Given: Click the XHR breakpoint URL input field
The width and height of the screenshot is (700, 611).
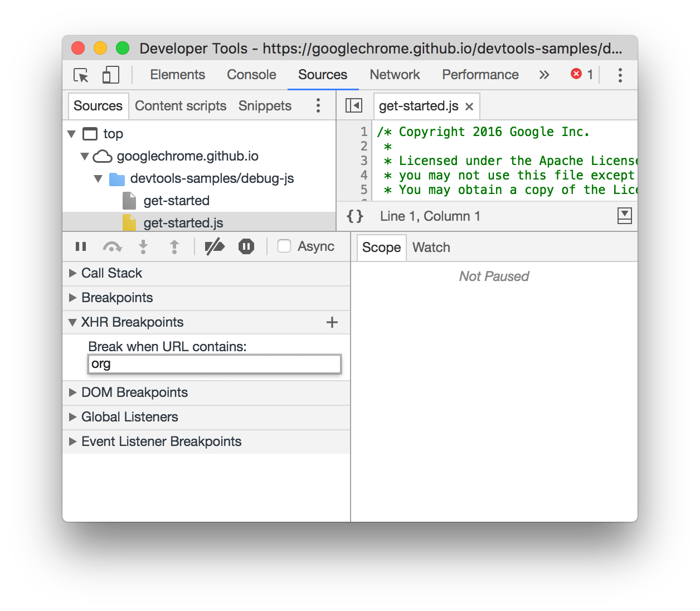Looking at the screenshot, I should point(215,363).
